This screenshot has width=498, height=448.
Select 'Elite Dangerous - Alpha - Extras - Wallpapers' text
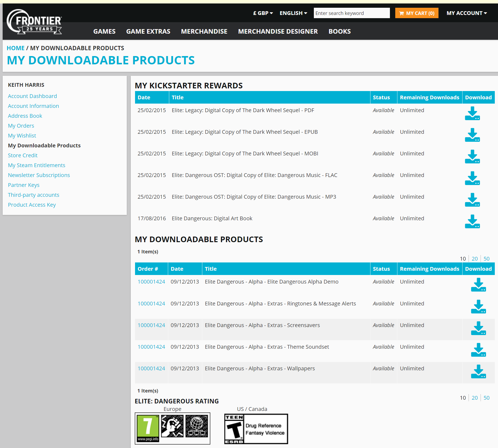(260, 368)
